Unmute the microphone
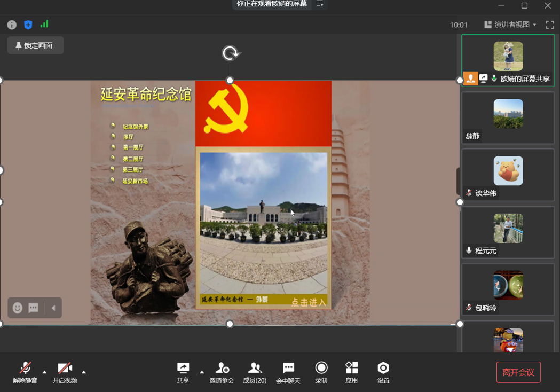Viewport: 560px width, 392px height. 25,372
